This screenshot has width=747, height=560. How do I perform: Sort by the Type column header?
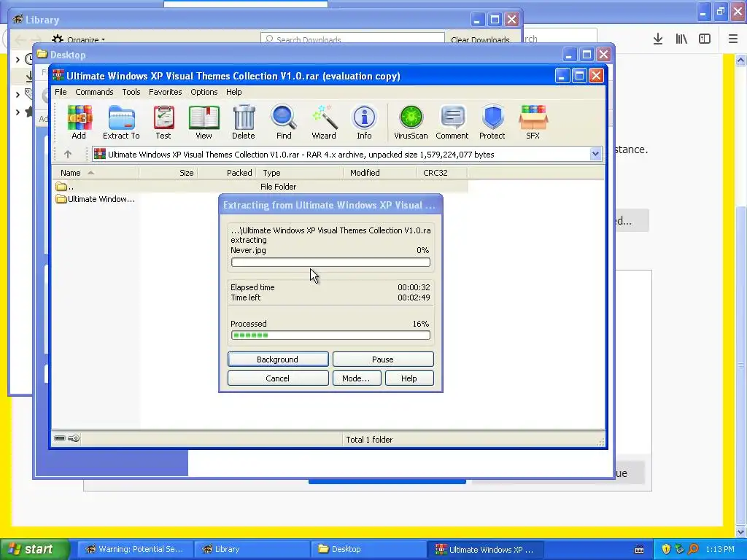[x=300, y=173]
